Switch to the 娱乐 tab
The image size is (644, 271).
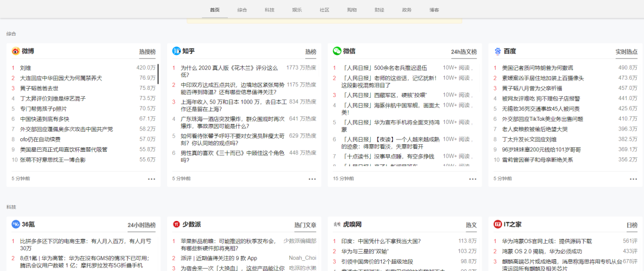[x=298, y=10]
